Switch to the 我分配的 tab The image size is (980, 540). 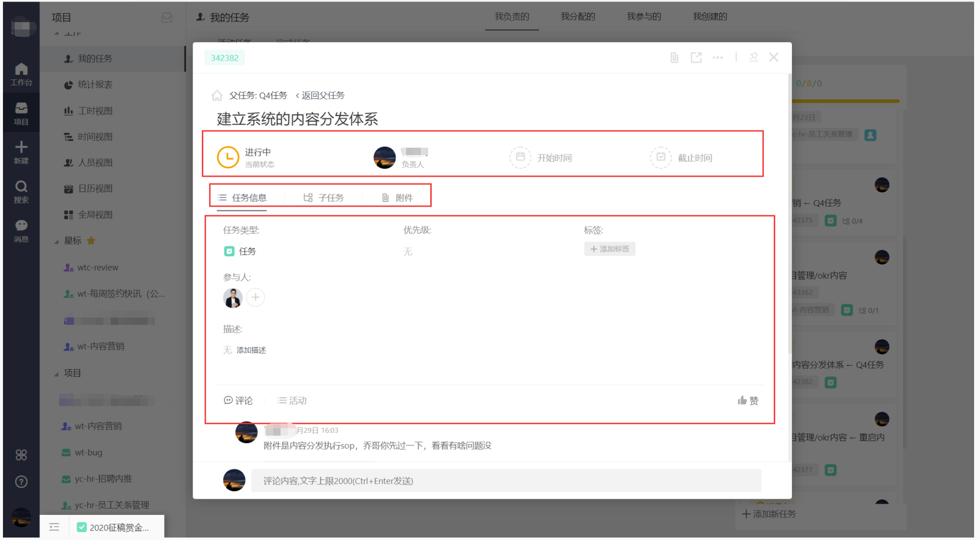coord(578,17)
